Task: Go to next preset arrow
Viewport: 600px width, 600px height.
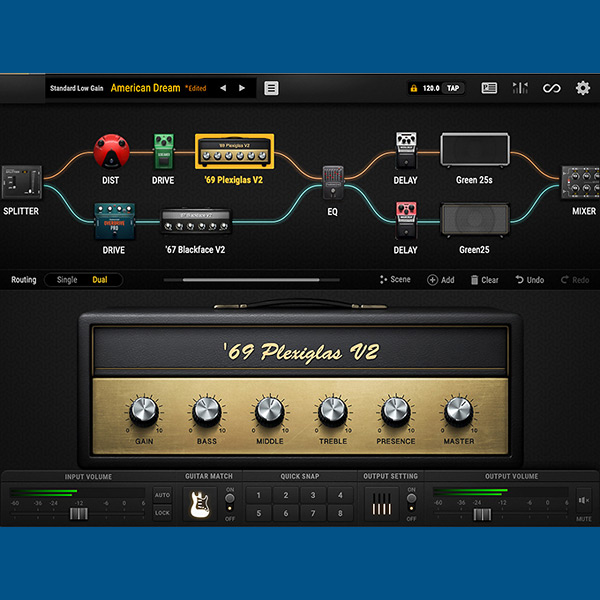Action: click(242, 88)
